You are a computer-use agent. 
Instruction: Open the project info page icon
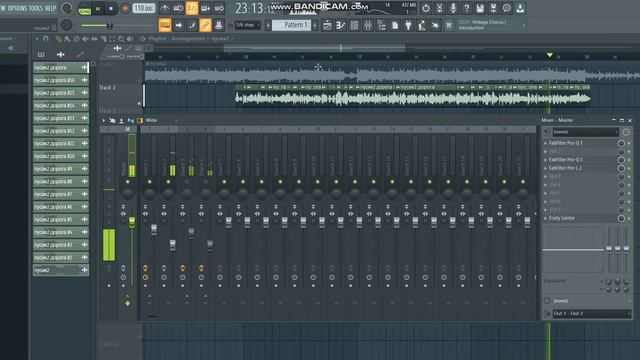click(x=395, y=25)
